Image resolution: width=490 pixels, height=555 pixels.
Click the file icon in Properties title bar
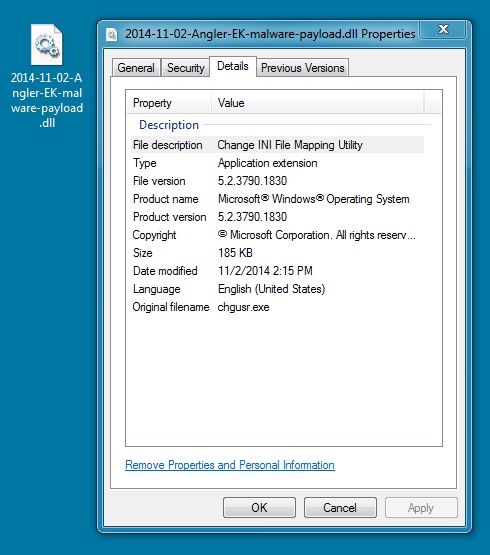[x=112, y=34]
